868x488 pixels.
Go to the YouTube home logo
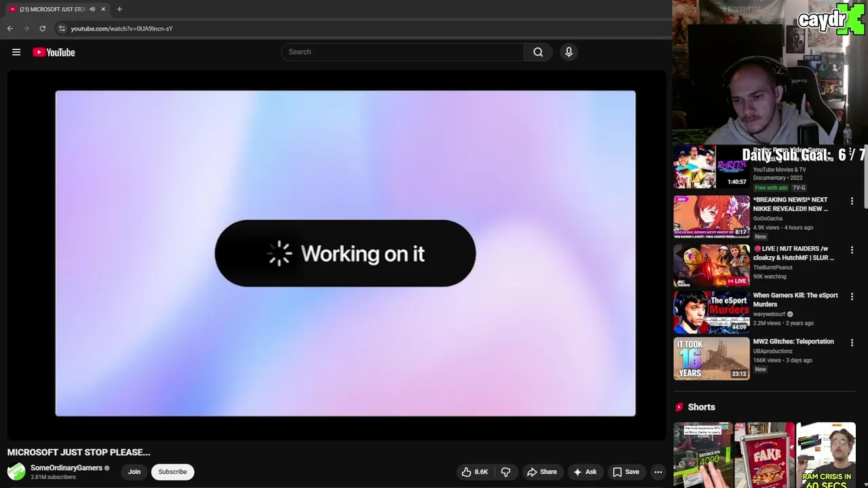pyautogui.click(x=54, y=52)
